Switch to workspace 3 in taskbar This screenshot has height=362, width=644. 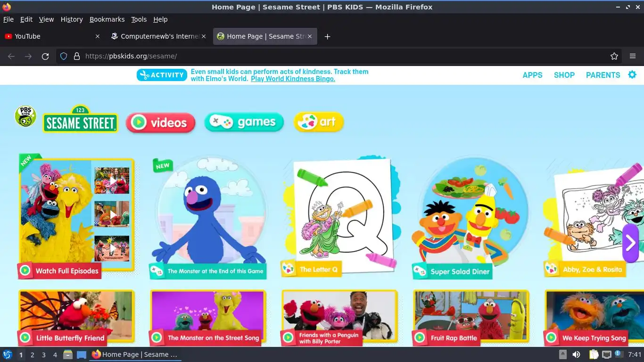(x=44, y=355)
